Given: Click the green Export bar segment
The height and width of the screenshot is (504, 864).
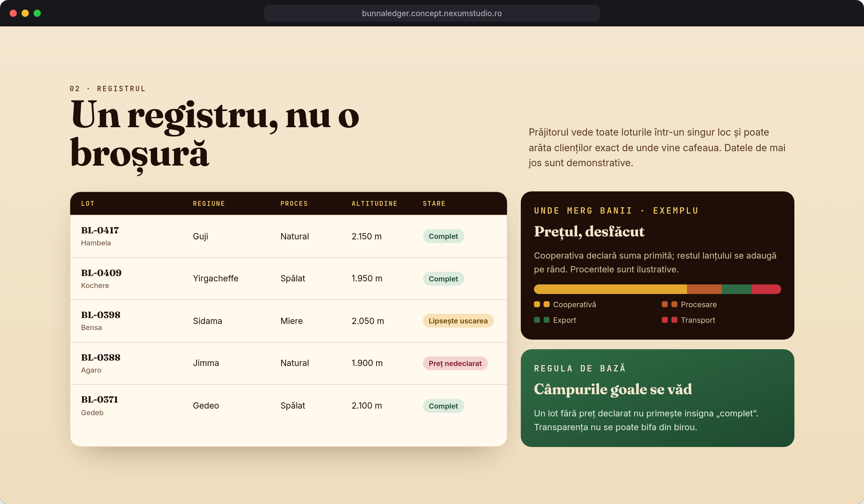Looking at the screenshot, I should pyautogui.click(x=737, y=289).
